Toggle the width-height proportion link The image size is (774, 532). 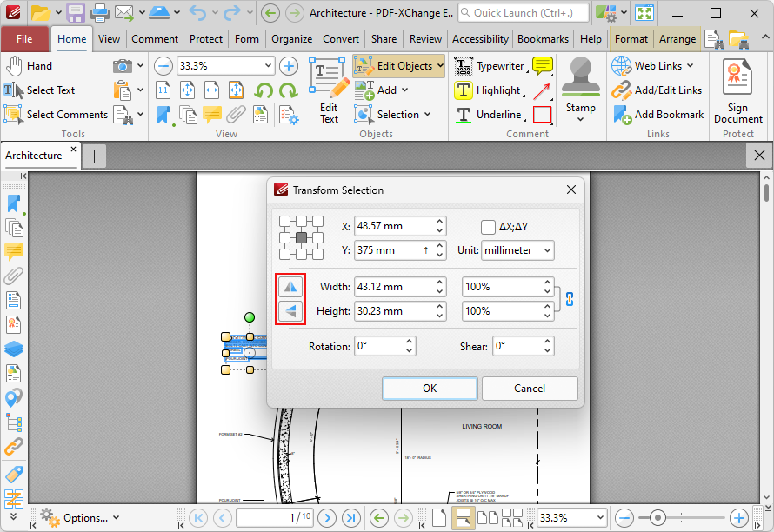[569, 299]
